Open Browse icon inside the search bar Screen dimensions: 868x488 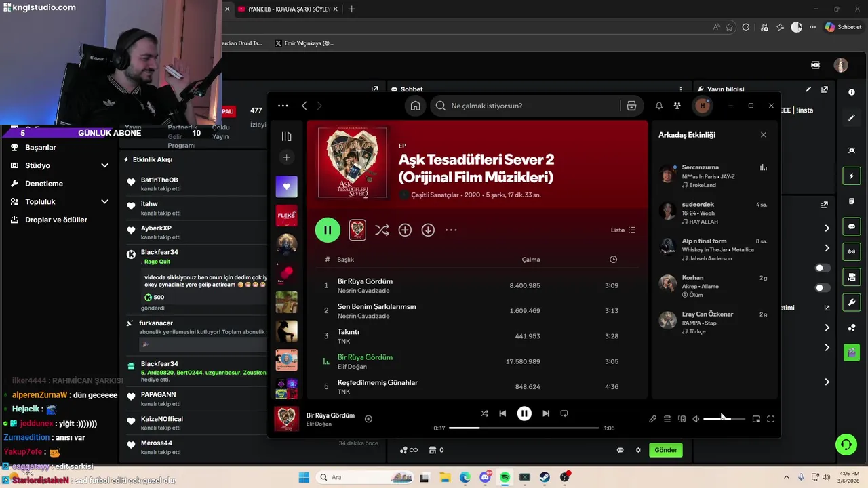(631, 106)
